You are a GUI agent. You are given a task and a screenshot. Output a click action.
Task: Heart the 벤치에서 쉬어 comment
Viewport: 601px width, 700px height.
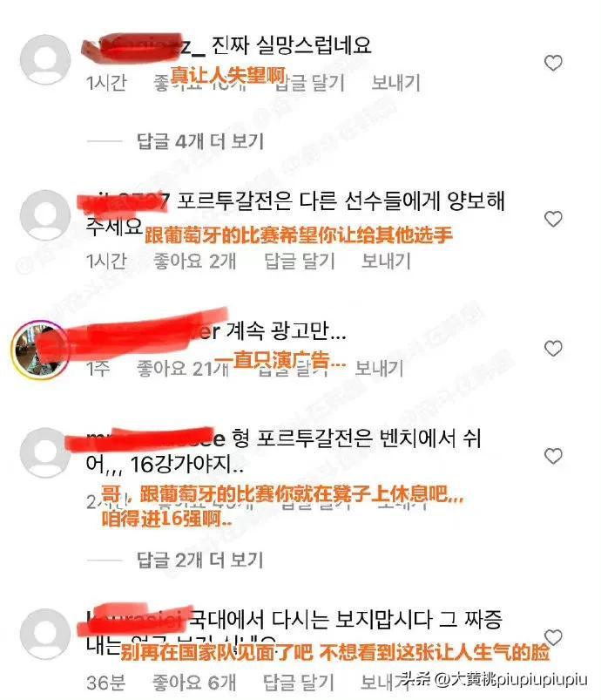[553, 456]
